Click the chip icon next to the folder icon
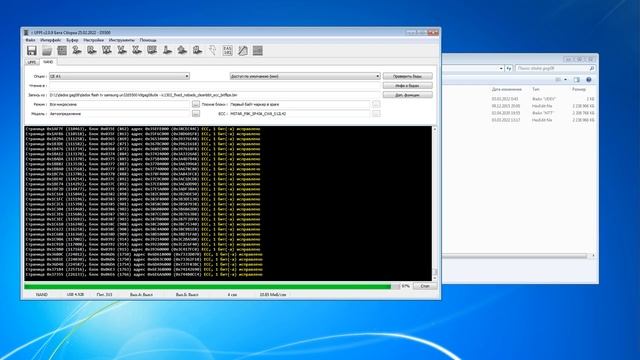 pyautogui.click(x=62, y=51)
